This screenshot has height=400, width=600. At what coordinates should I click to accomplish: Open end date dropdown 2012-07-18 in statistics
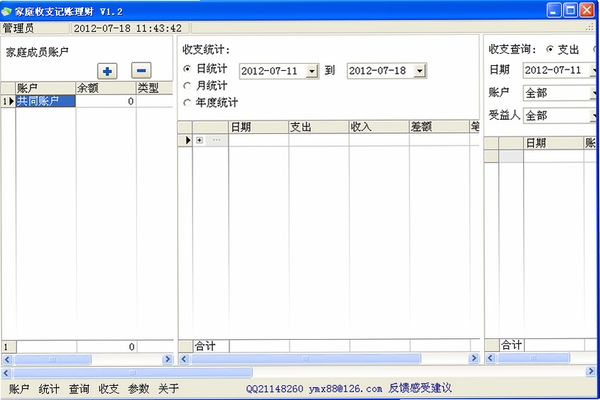pos(420,71)
